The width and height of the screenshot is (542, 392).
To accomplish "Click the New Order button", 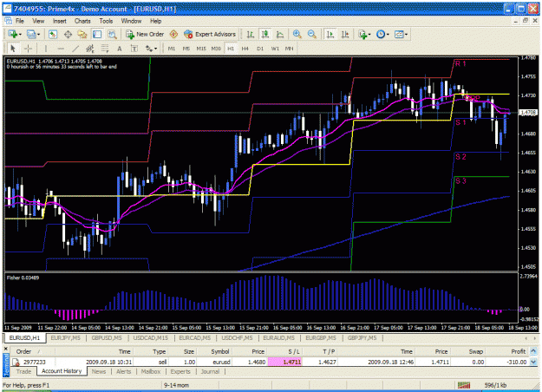I will [x=145, y=34].
